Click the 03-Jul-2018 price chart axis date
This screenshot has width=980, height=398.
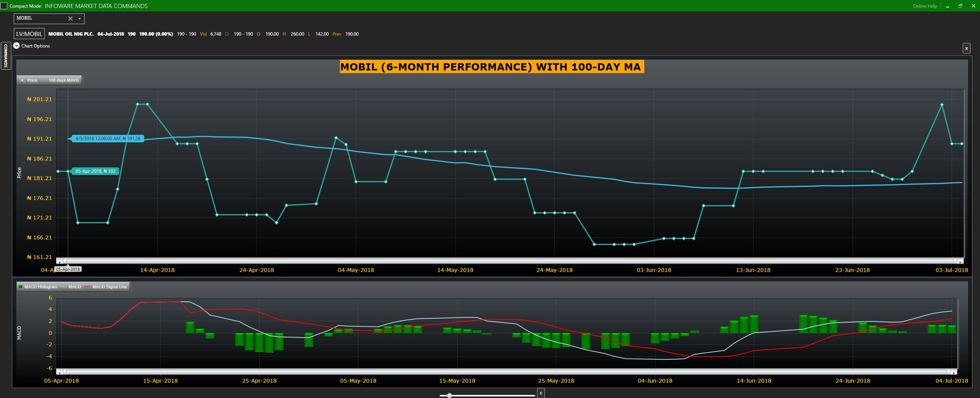click(952, 270)
